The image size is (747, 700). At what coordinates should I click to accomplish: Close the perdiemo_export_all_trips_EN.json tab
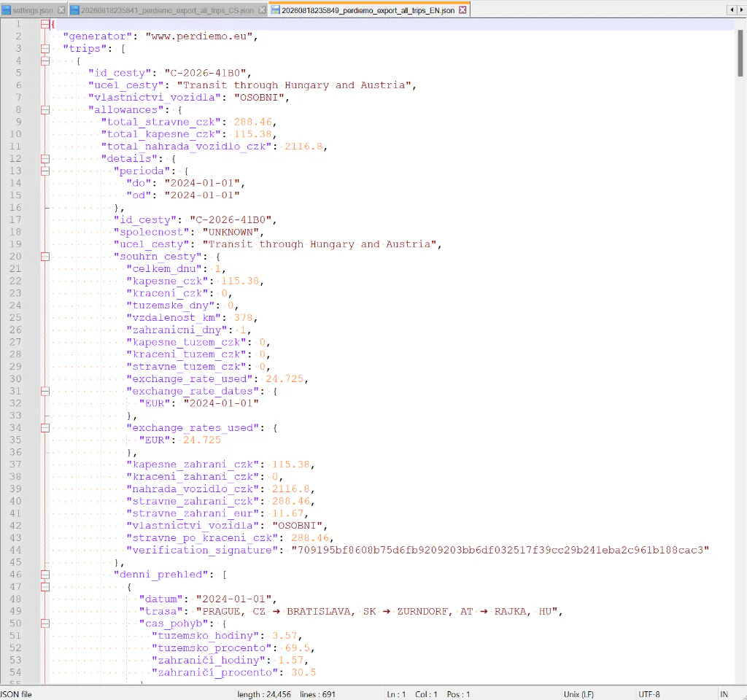pyautogui.click(x=462, y=10)
